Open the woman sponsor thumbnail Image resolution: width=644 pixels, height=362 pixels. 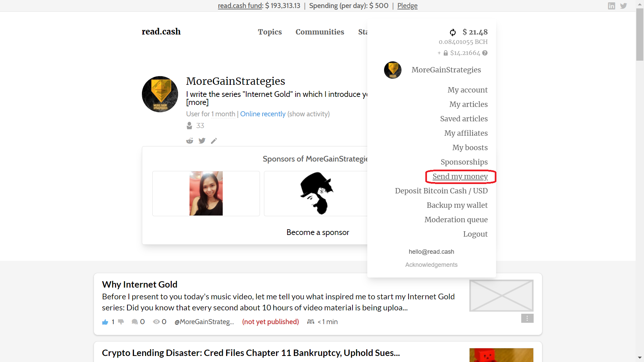click(x=206, y=193)
